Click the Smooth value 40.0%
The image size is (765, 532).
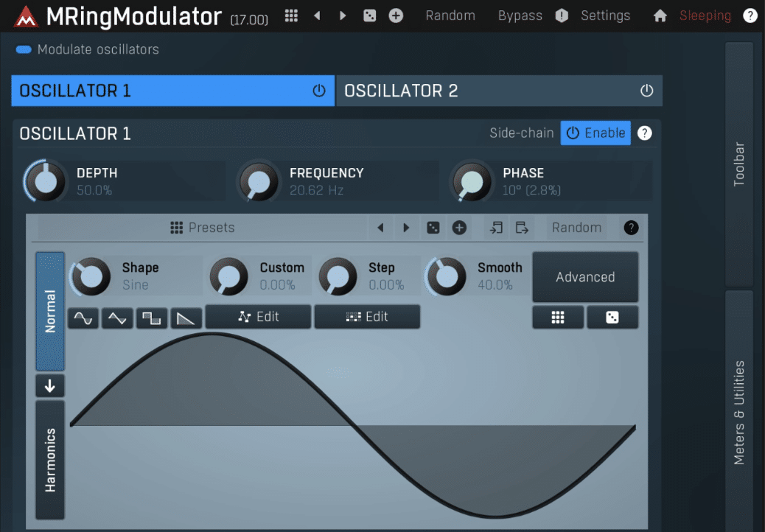495,284
